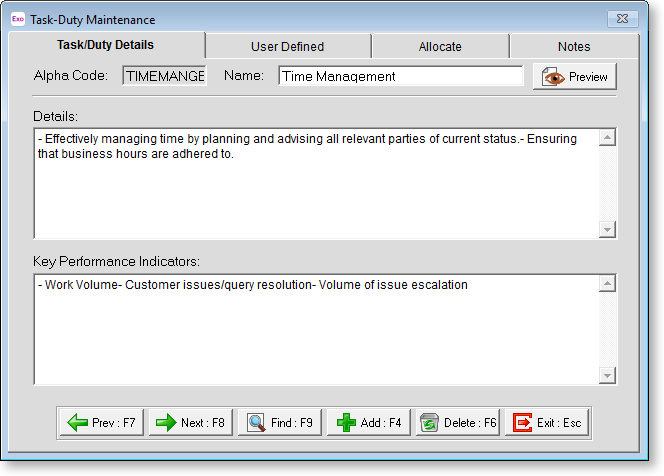Switch to the User Defined tab
This screenshot has width=664, height=476.
click(287, 46)
